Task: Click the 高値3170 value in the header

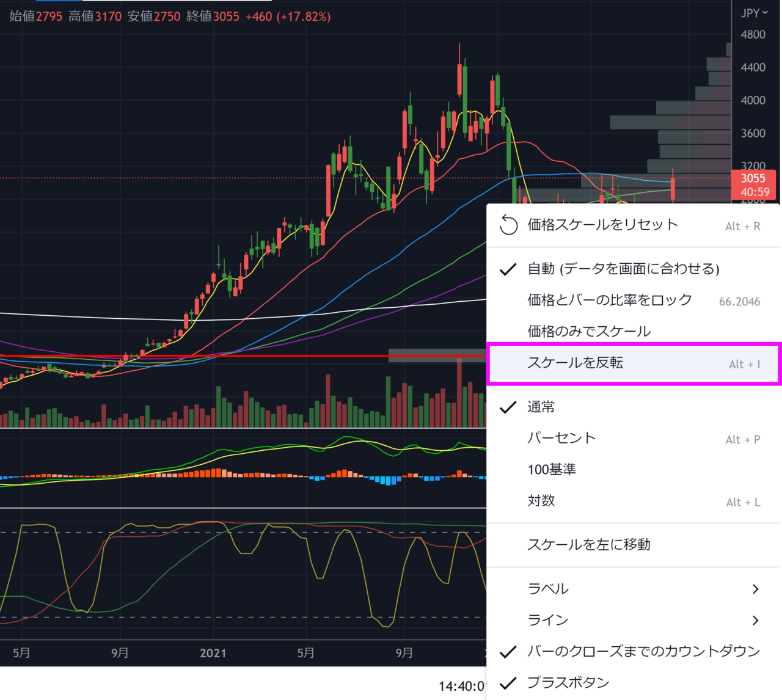Action: [x=95, y=16]
